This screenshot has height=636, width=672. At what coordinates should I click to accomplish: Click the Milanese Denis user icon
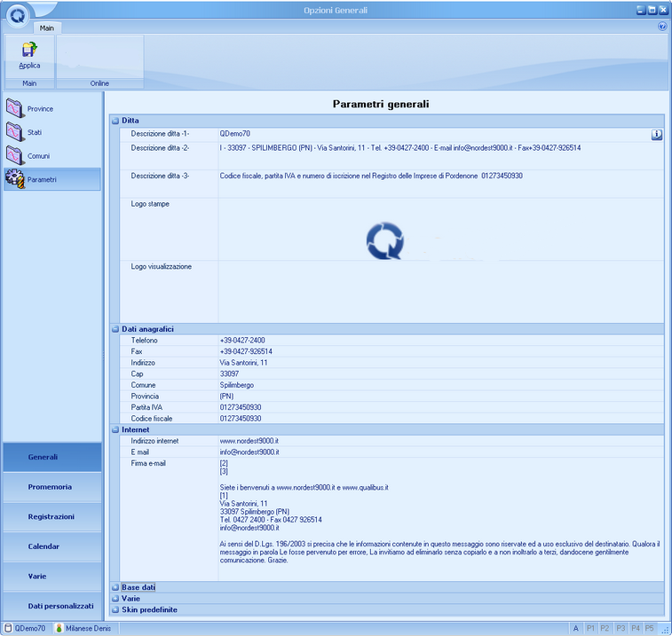click(x=59, y=628)
